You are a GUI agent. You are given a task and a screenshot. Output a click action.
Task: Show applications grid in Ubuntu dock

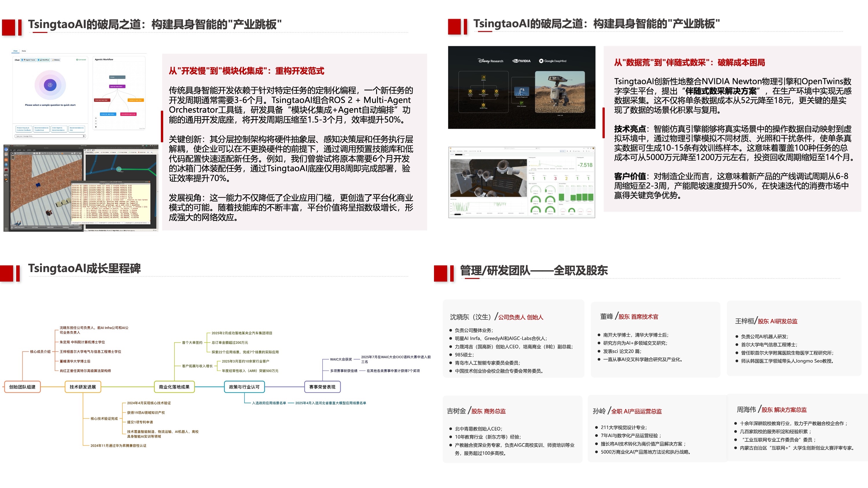[6, 229]
